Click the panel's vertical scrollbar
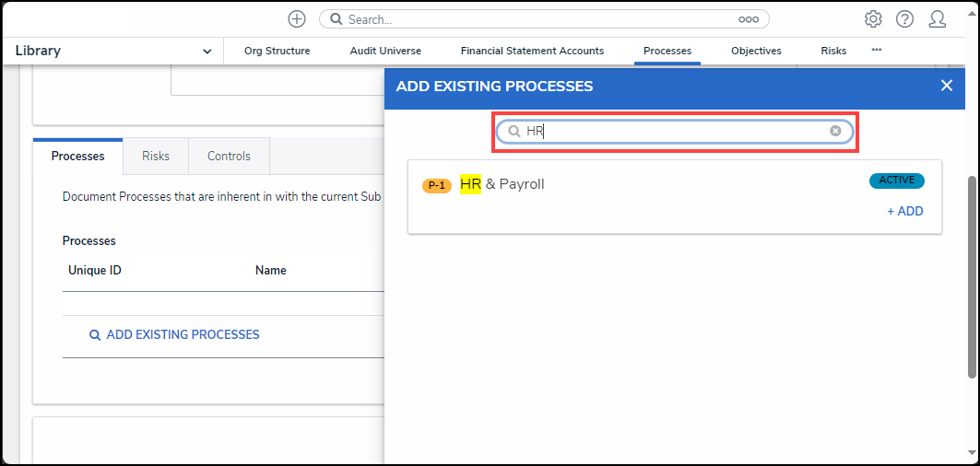The width and height of the screenshot is (980, 466). coord(973,276)
